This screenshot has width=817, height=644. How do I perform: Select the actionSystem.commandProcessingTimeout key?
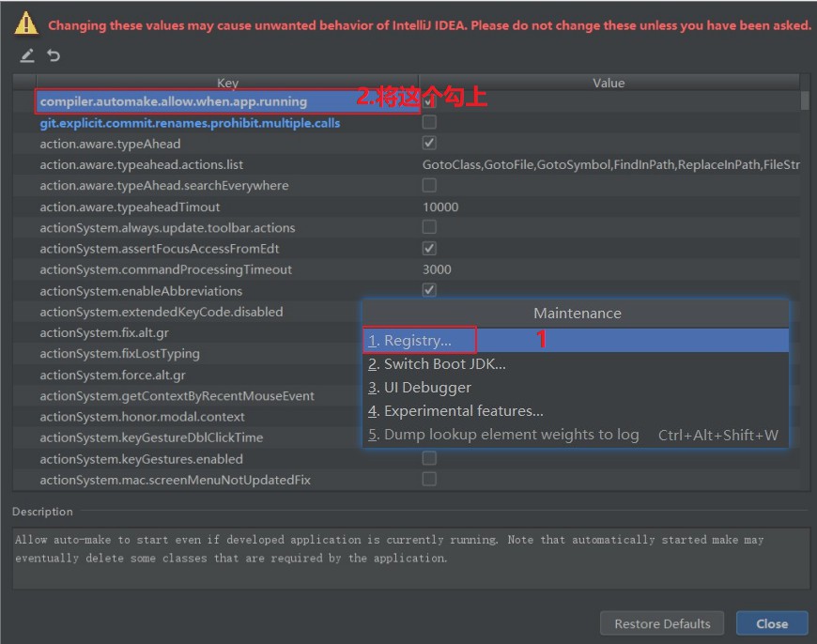pyautogui.click(x=165, y=269)
